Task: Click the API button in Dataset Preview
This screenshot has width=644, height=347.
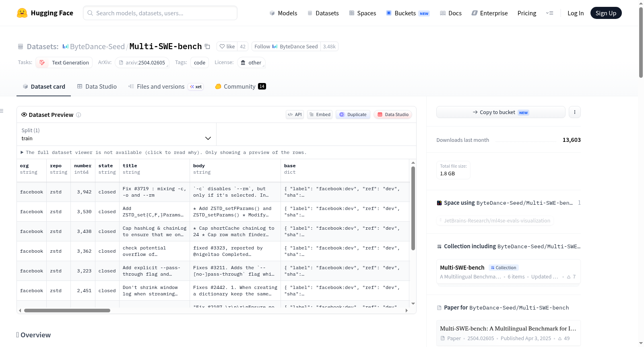Action: point(295,114)
